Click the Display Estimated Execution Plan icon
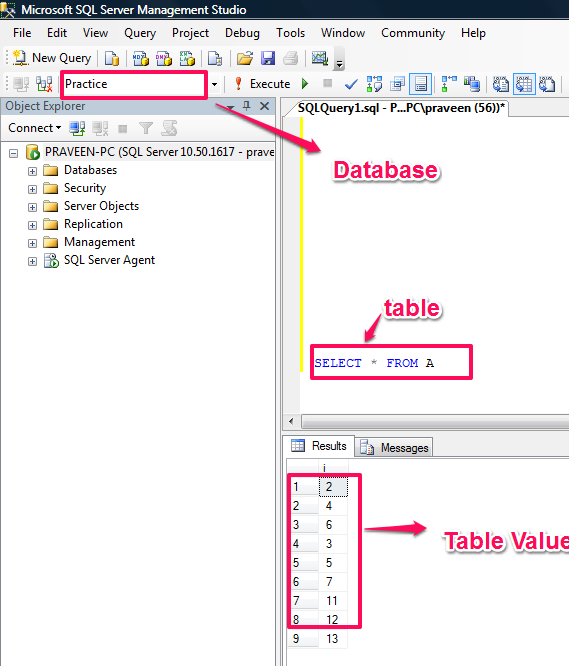This screenshot has height=666, width=569. (375, 84)
